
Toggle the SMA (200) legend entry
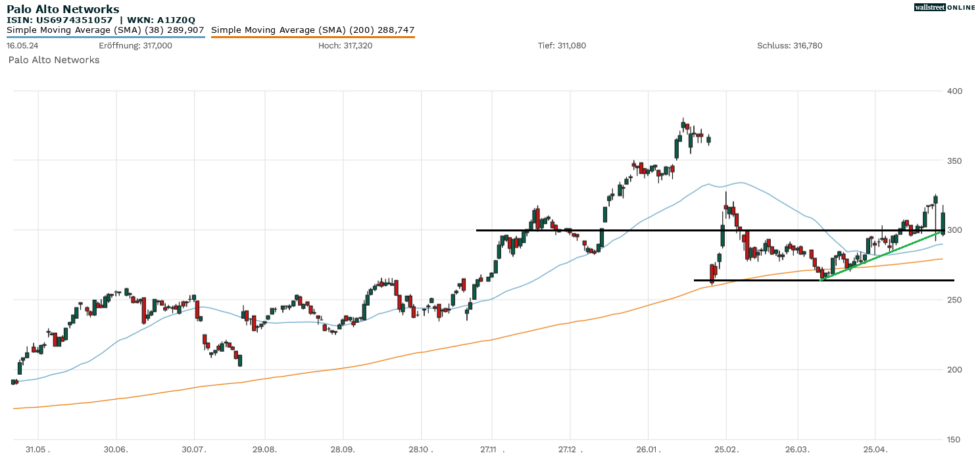tap(312, 30)
